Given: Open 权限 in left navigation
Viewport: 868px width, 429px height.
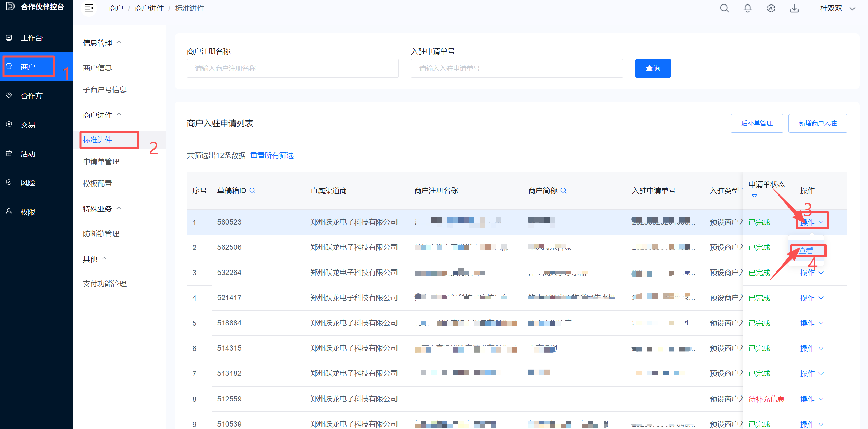Looking at the screenshot, I should pyautogui.click(x=36, y=212).
